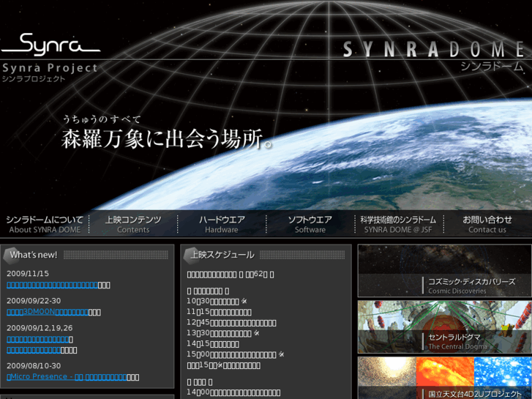Click the 森羅万象に出会う場所 slogan
532x399 pixels.
pyautogui.click(x=166, y=138)
